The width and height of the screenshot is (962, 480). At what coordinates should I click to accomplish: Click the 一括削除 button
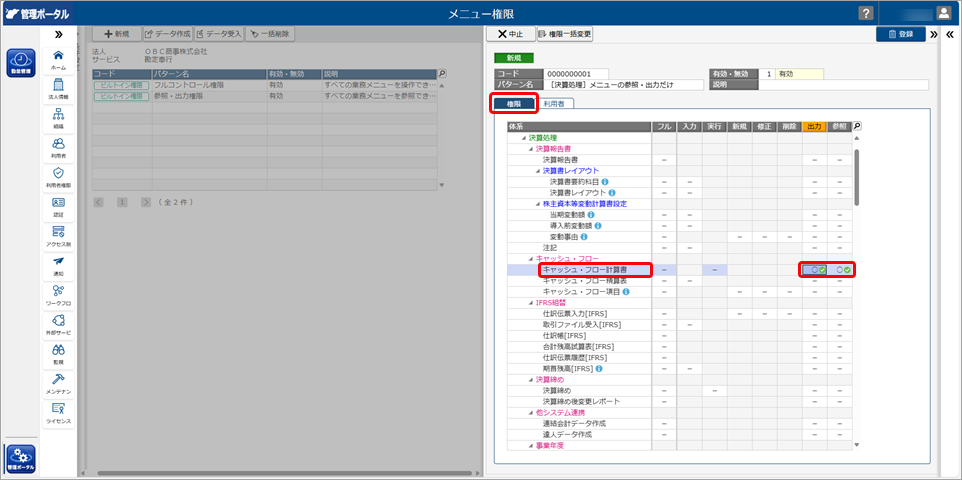268,34
